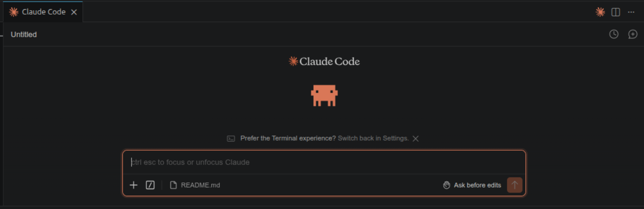Open the slash commands menu
This screenshot has height=209, width=644.
pyautogui.click(x=149, y=185)
